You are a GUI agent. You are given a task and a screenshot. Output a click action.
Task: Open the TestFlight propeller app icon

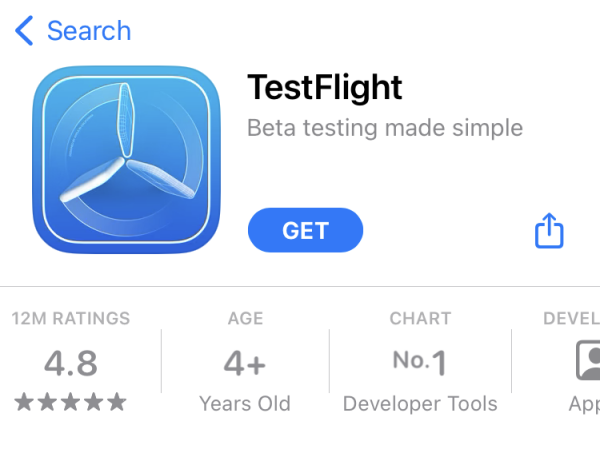click(126, 160)
